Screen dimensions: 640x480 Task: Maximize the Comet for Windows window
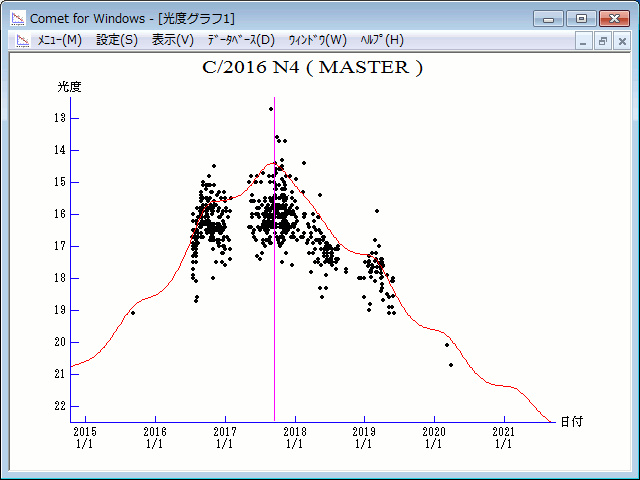coord(580,18)
